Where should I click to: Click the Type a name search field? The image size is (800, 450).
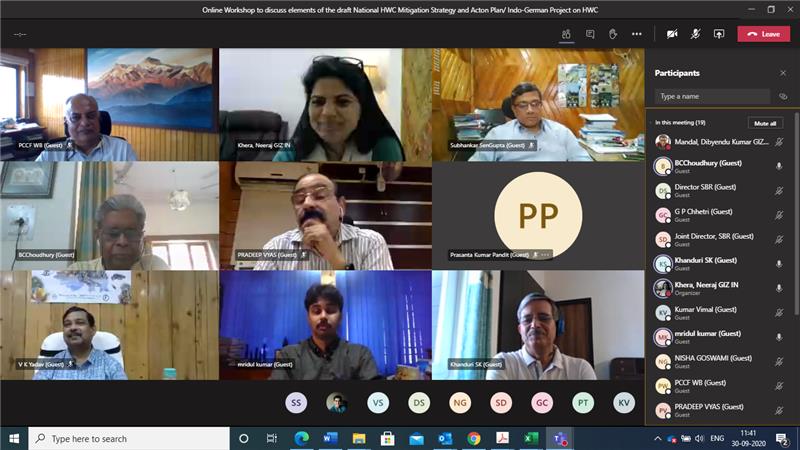coord(712,97)
